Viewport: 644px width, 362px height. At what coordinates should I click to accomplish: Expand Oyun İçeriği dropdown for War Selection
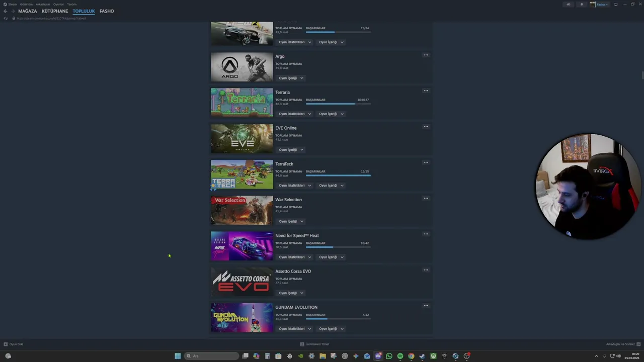pyautogui.click(x=291, y=221)
